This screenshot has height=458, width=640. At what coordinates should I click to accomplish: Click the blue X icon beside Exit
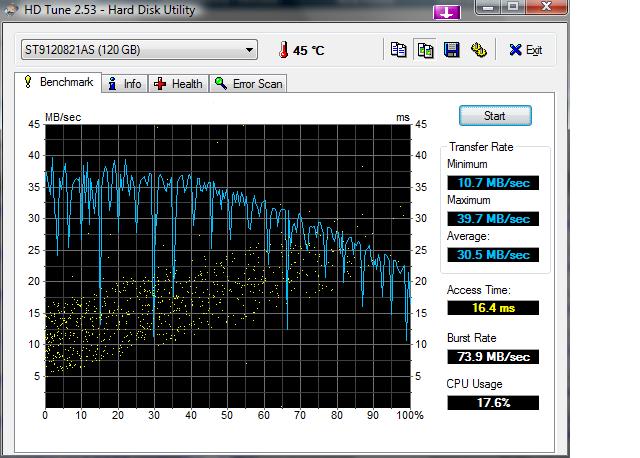(x=515, y=50)
